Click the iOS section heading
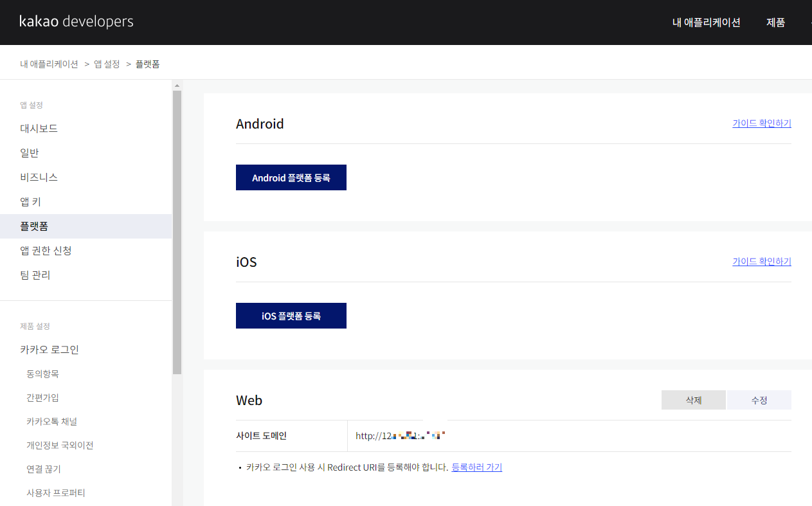 tap(246, 262)
